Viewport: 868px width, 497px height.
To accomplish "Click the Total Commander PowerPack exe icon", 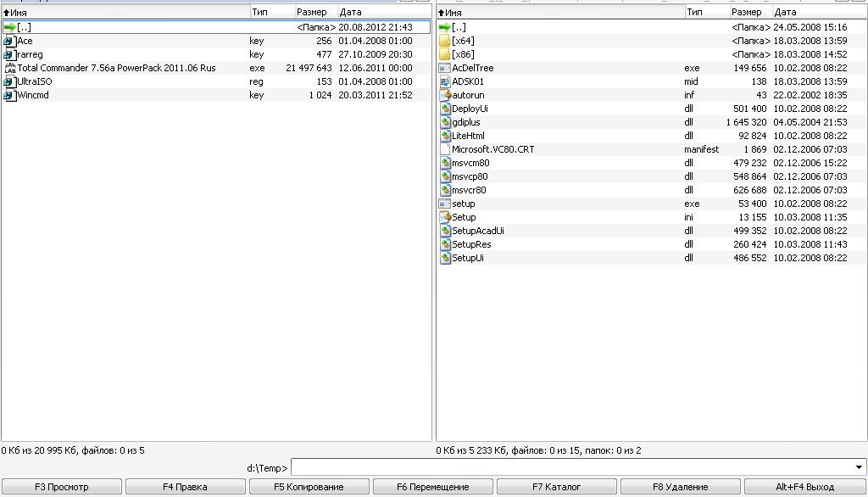I will [9, 68].
